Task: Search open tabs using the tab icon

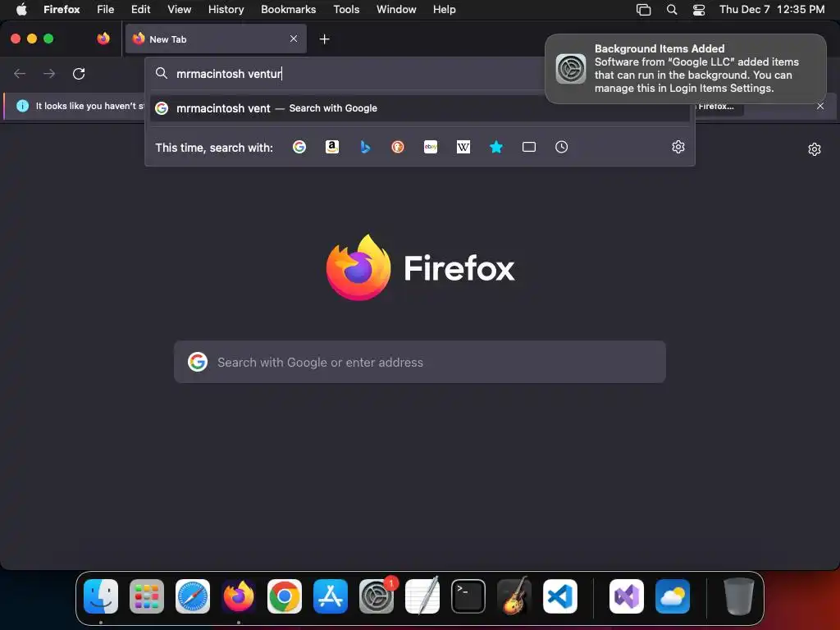Action: (529, 147)
